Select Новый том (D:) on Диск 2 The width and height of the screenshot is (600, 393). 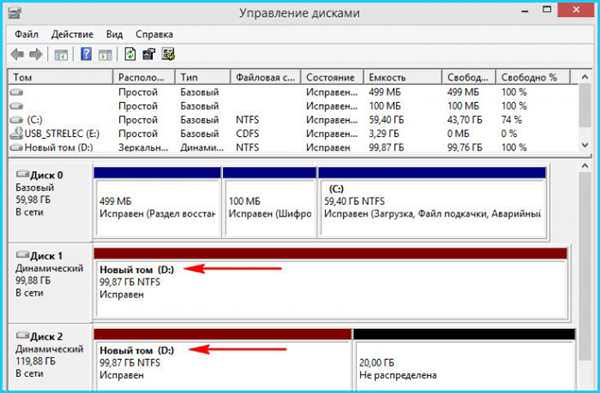tap(223, 359)
